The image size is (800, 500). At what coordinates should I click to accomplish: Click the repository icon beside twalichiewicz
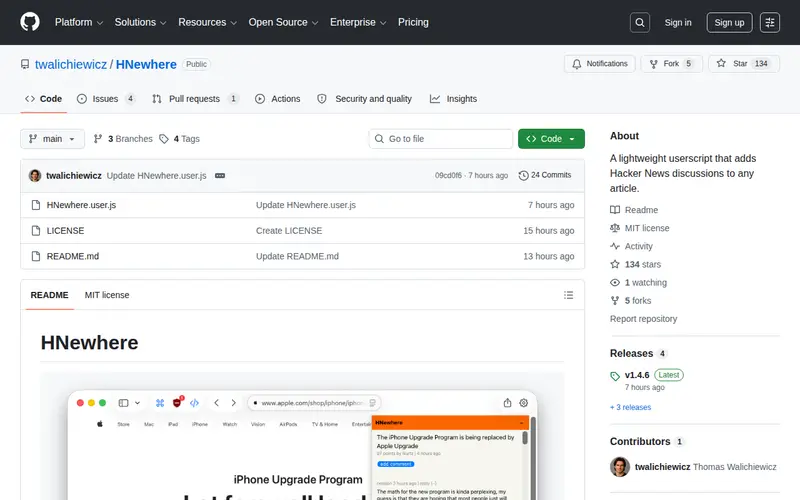[x=25, y=64]
